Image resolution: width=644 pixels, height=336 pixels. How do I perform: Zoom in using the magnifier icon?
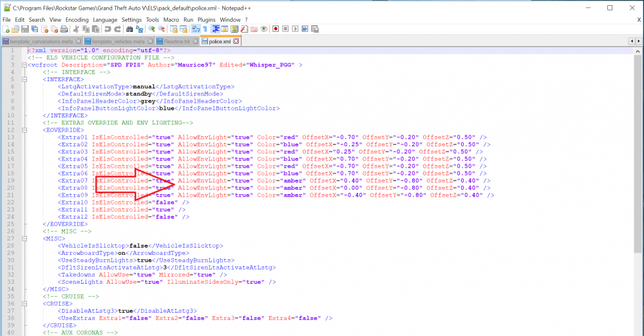click(151, 29)
